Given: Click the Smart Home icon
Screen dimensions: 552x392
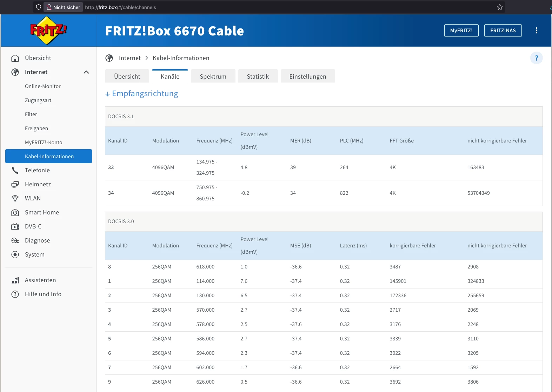Looking at the screenshot, I should [15, 212].
